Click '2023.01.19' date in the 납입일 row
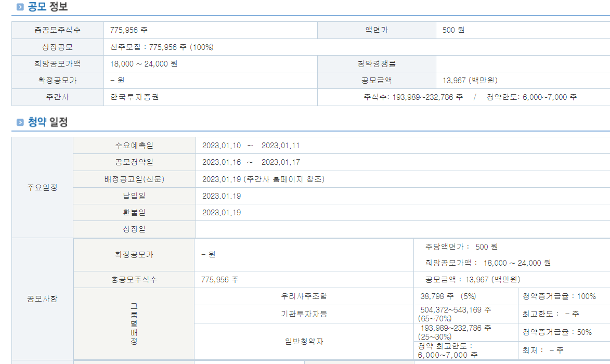Viewport: 610px width, 364px height. click(222, 196)
